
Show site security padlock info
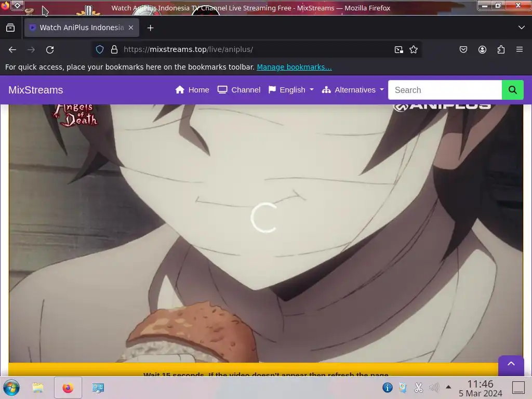point(114,49)
